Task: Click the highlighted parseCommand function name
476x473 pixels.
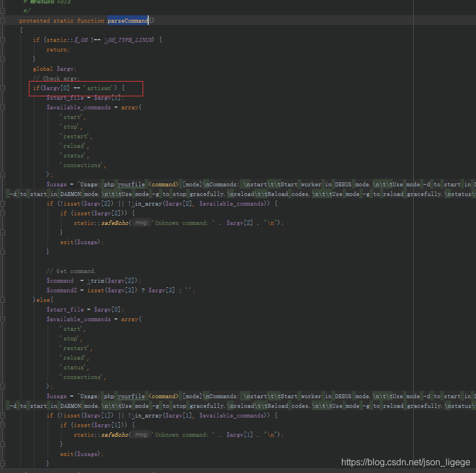Action: 128,20
